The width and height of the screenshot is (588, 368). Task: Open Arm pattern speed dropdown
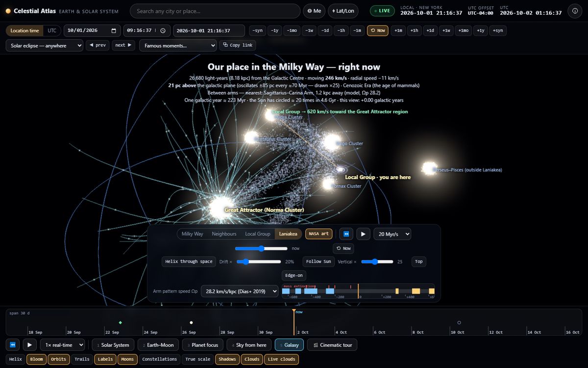[x=240, y=291]
